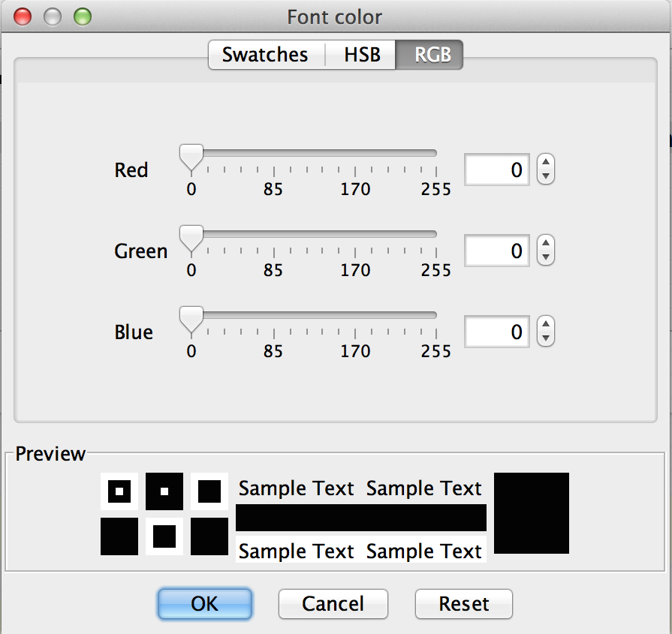672x634 pixels.
Task: Click the Green slider thumb
Action: click(192, 238)
